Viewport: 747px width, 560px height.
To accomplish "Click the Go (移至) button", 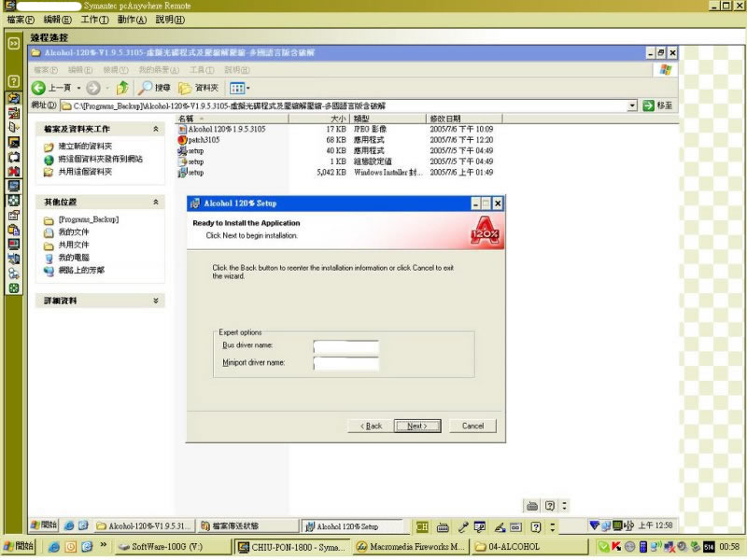I will (x=657, y=105).
